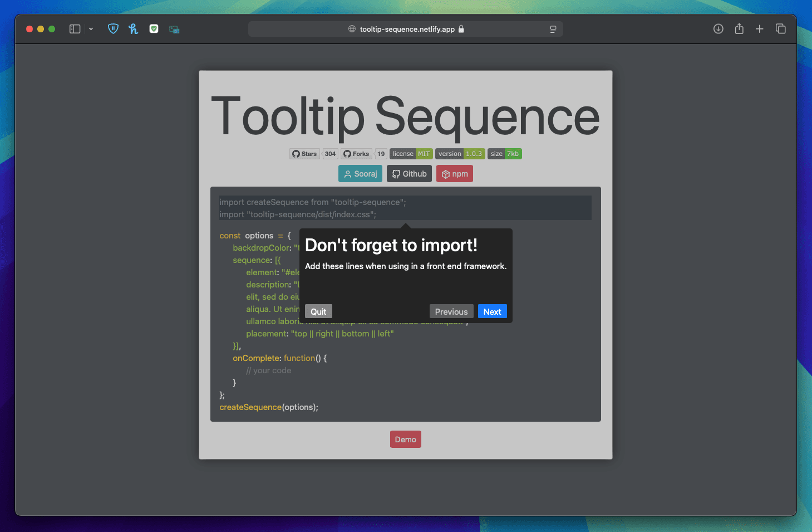Go to the Previous tooltip step
Viewport: 812px width, 532px height.
tap(451, 311)
